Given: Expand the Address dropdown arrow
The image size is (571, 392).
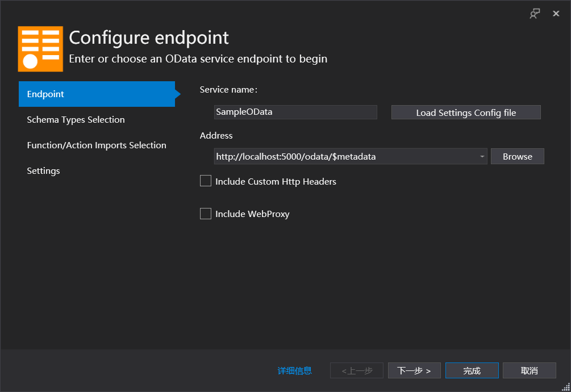Looking at the screenshot, I should pos(482,156).
